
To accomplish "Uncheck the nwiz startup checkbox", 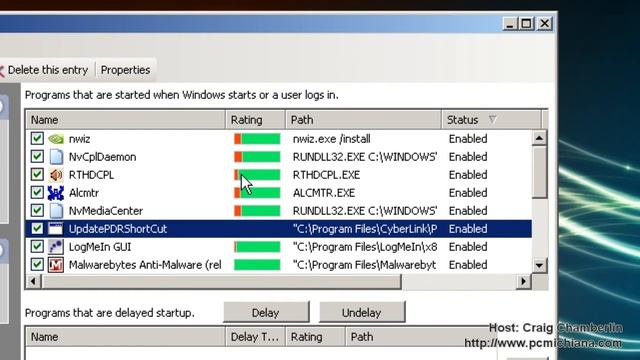I will point(37,138).
